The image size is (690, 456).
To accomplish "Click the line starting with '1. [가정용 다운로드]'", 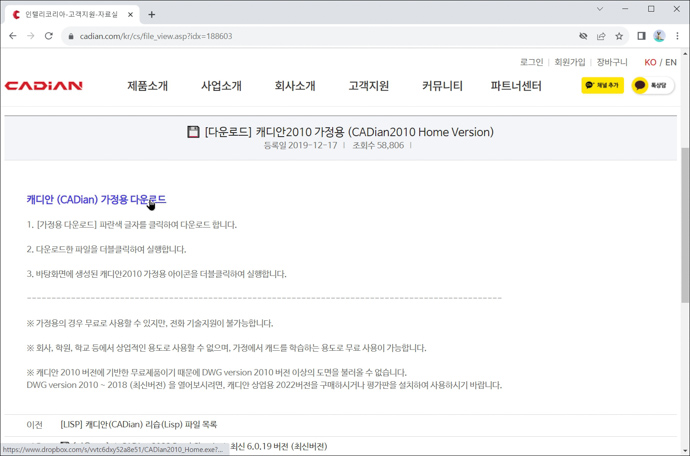I will pos(132,225).
